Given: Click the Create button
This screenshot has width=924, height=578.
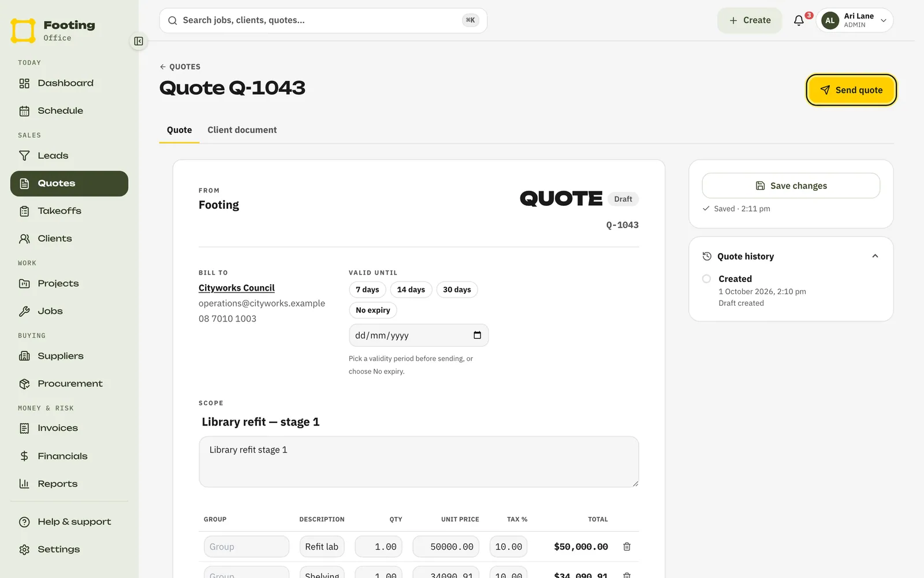Looking at the screenshot, I should 750,20.
